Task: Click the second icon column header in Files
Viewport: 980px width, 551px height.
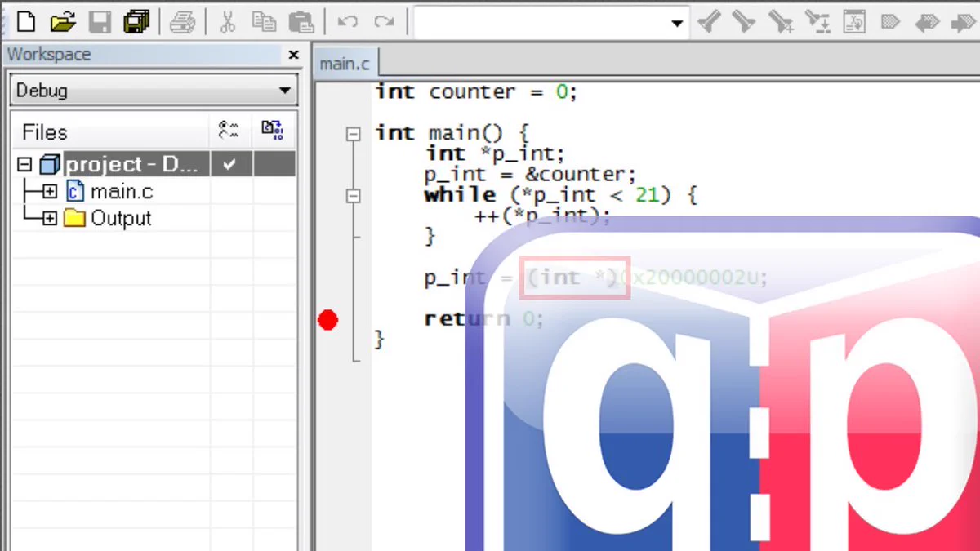Action: pyautogui.click(x=272, y=131)
